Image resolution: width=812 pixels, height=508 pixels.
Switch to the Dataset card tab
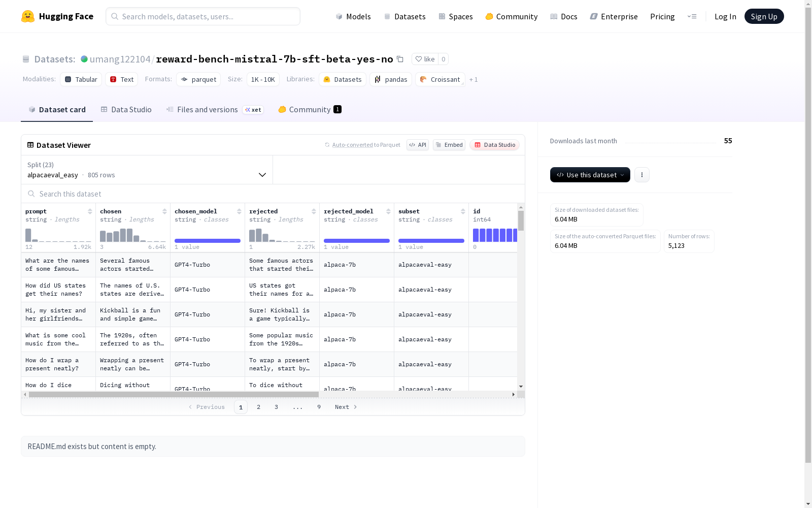(x=57, y=110)
